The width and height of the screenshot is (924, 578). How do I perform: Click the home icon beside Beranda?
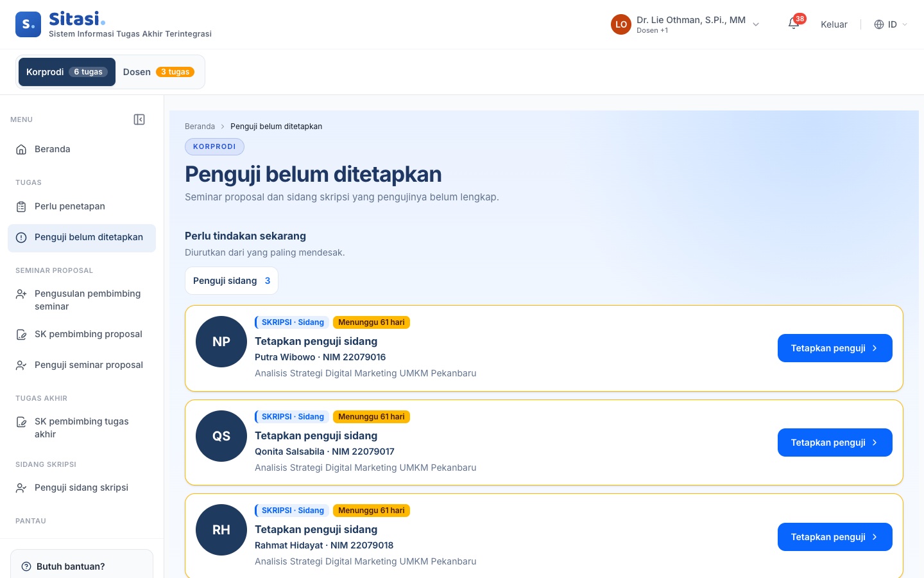click(21, 149)
